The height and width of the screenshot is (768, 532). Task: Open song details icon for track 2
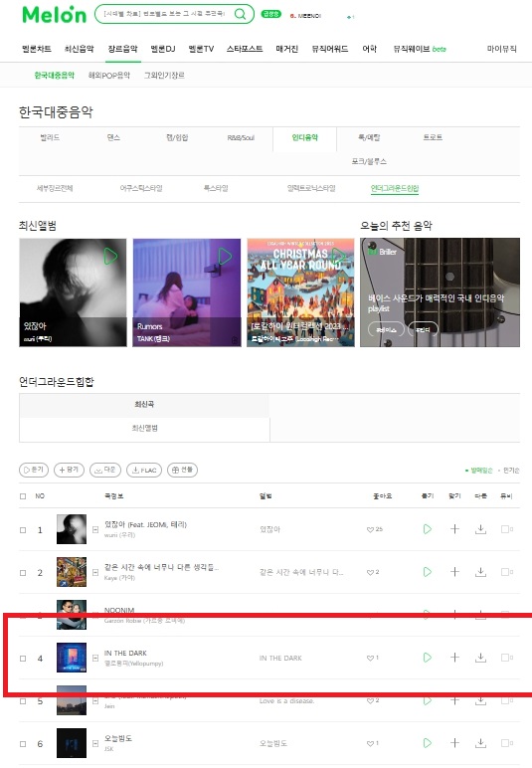95,572
